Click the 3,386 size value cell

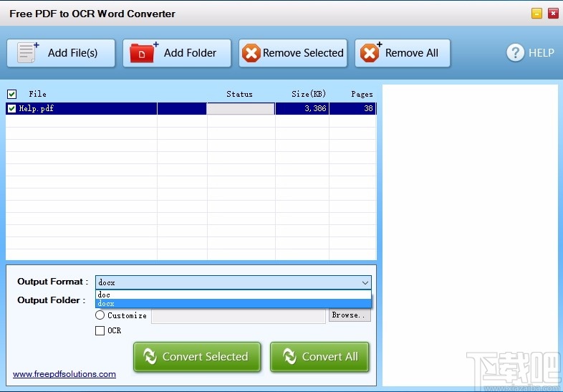tap(302, 108)
